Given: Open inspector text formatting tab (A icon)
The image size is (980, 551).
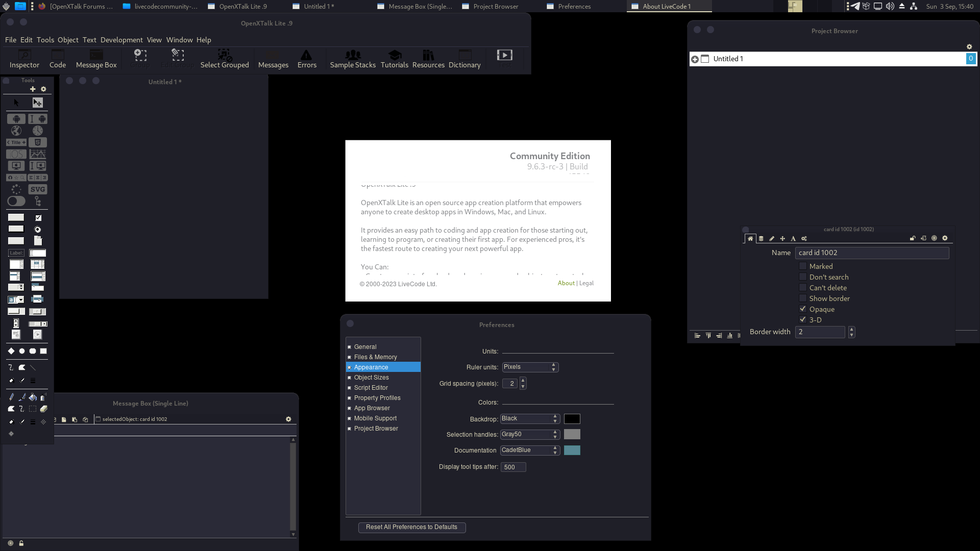Looking at the screenshot, I should tap(793, 239).
